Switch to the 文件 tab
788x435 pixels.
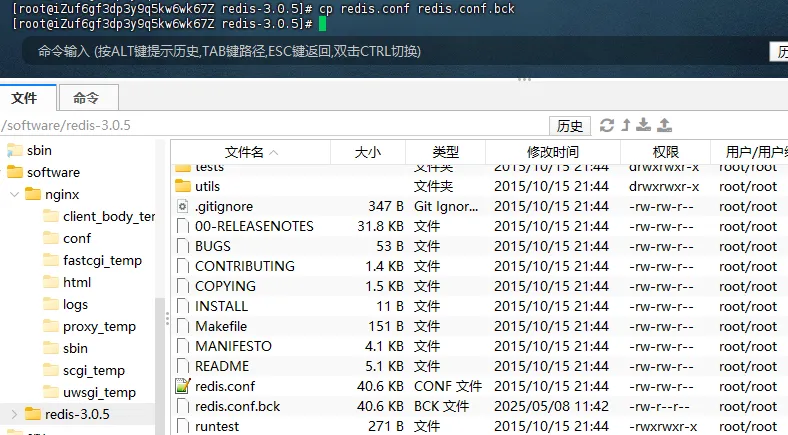(24, 98)
